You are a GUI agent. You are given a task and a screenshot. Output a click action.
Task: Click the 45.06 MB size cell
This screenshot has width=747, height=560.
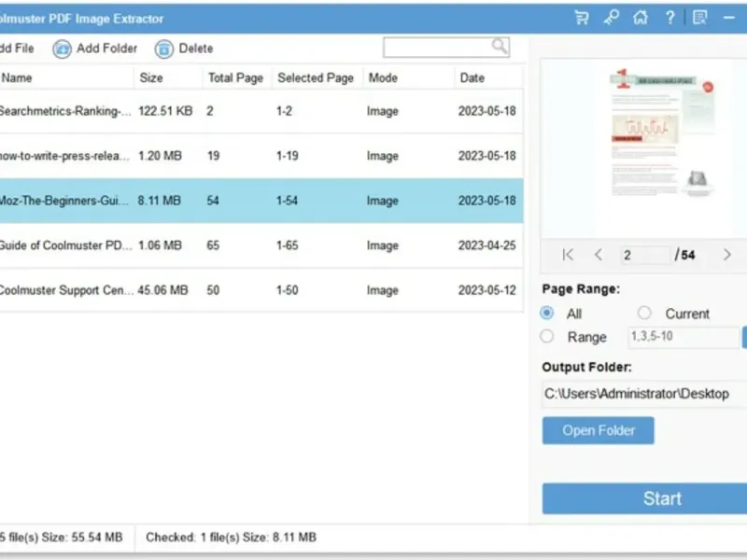[162, 290]
